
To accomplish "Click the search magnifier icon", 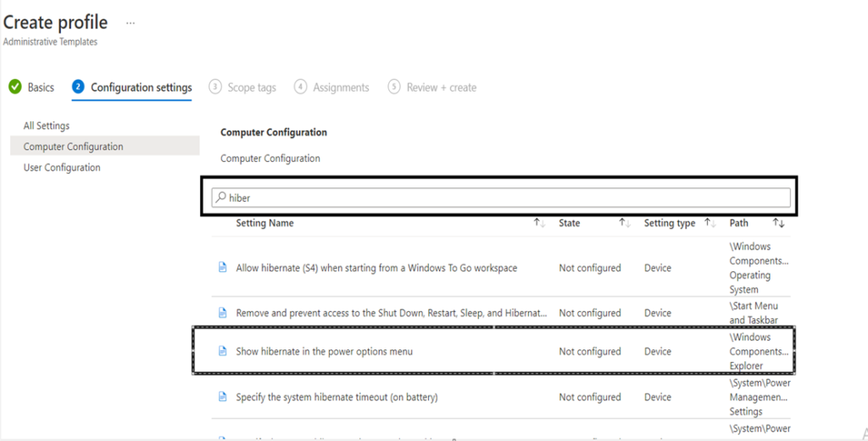I will click(x=220, y=198).
